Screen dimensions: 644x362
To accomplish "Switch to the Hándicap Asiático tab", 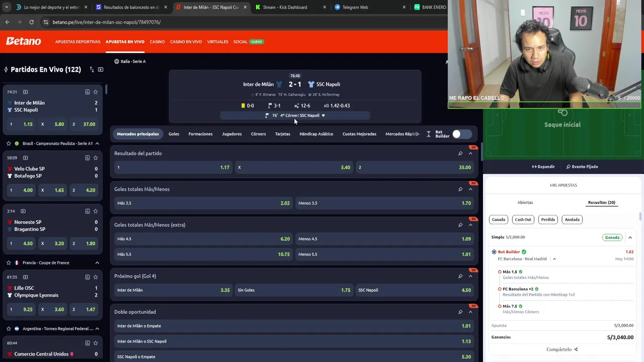I will pyautogui.click(x=316, y=134).
